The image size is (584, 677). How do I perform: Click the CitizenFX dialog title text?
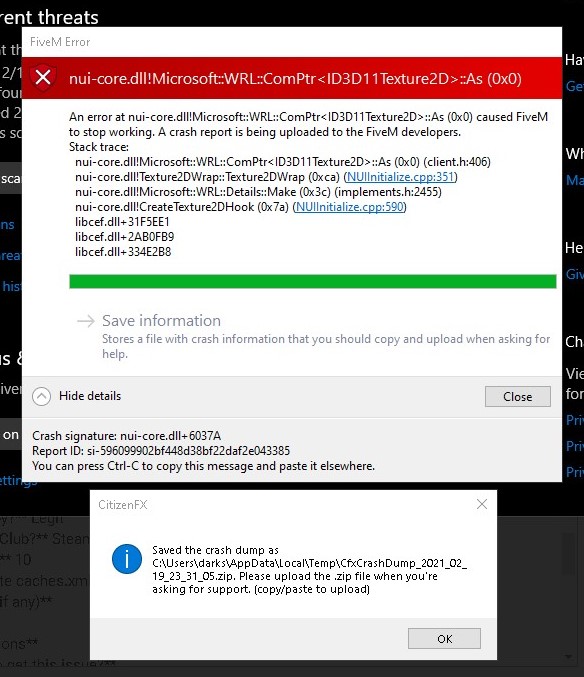[123, 505]
